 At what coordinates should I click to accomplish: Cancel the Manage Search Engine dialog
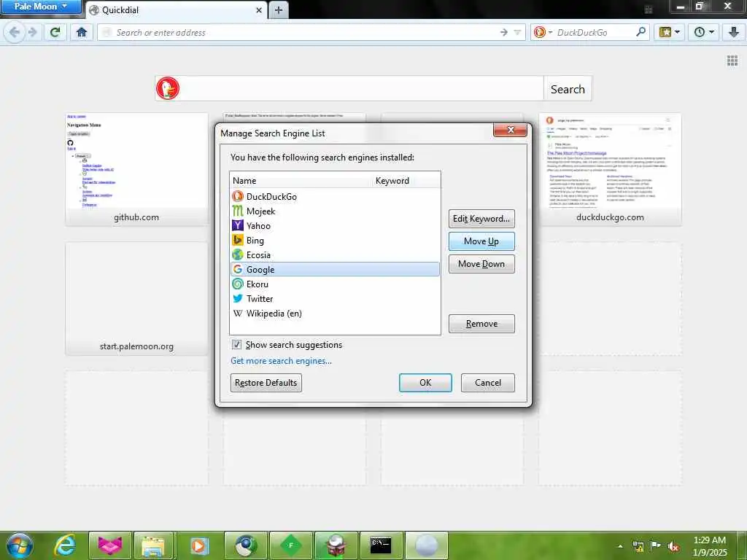pyautogui.click(x=487, y=382)
